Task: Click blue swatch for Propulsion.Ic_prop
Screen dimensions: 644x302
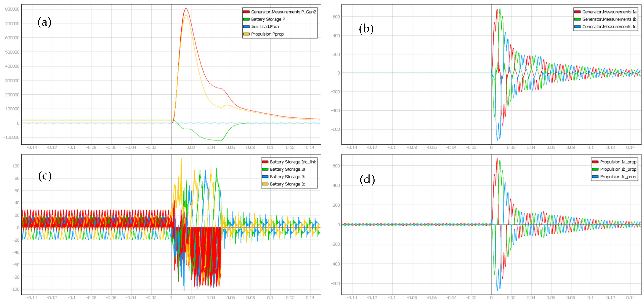Action: click(595, 177)
